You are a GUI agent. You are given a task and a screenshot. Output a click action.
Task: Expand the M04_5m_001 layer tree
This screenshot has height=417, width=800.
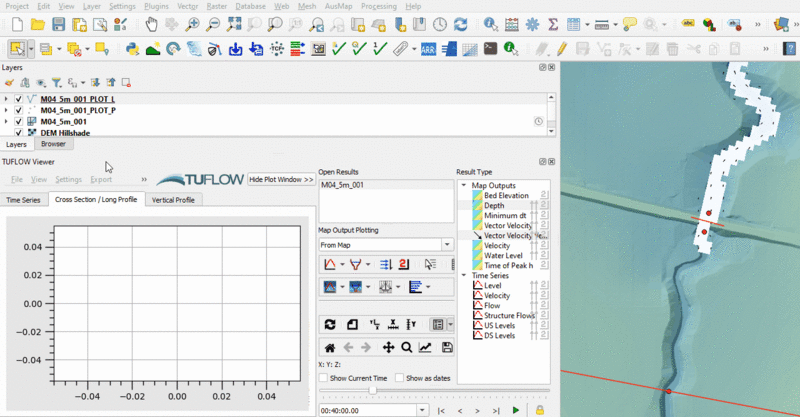(x=6, y=121)
